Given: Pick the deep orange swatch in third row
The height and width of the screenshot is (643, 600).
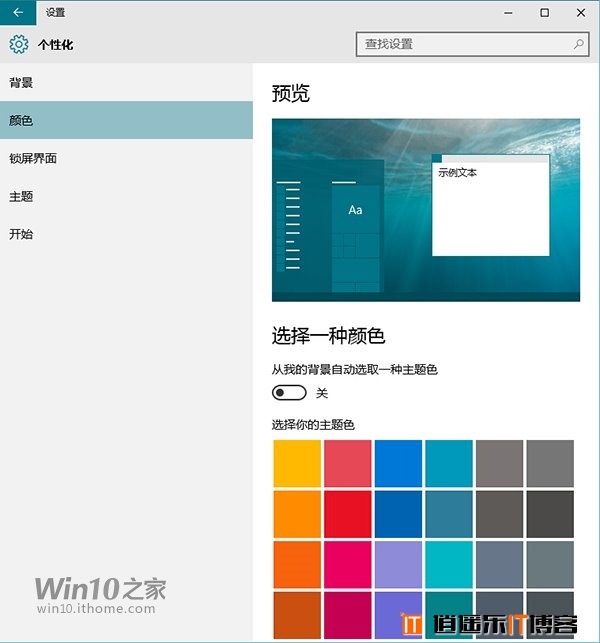Looking at the screenshot, I should [x=297, y=565].
